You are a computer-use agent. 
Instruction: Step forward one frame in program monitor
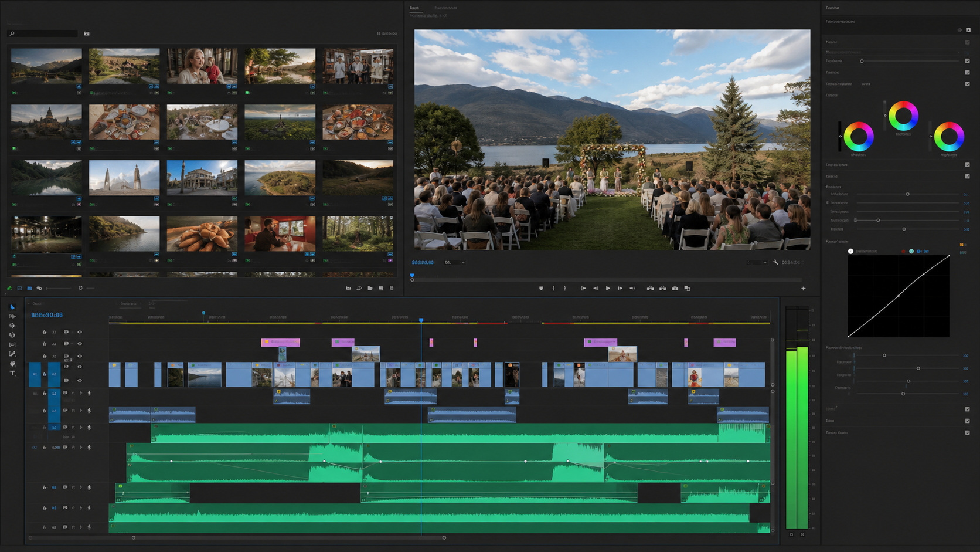coord(620,288)
